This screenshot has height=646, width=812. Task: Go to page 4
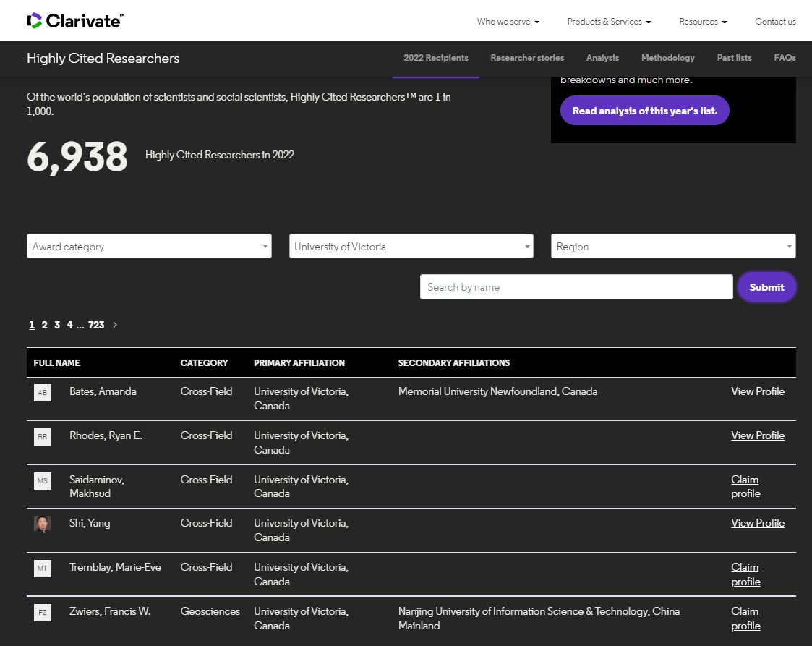click(70, 325)
